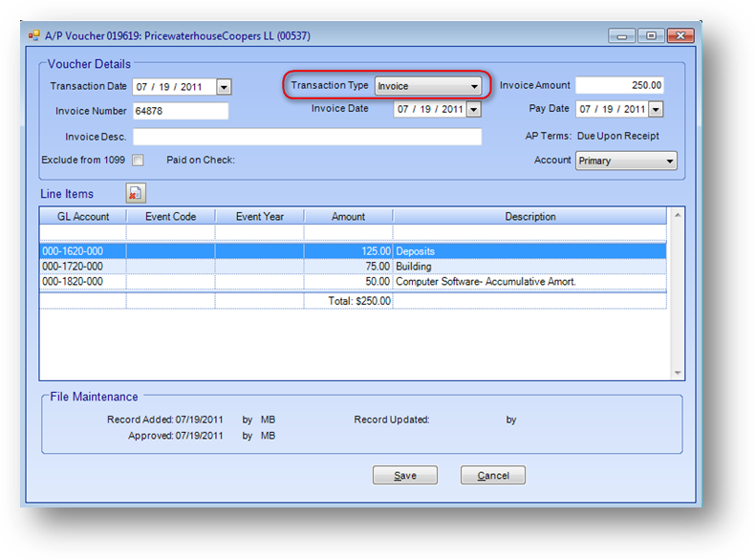Click the Invoice Date field value
This screenshot has width=755, height=560.
(x=430, y=109)
